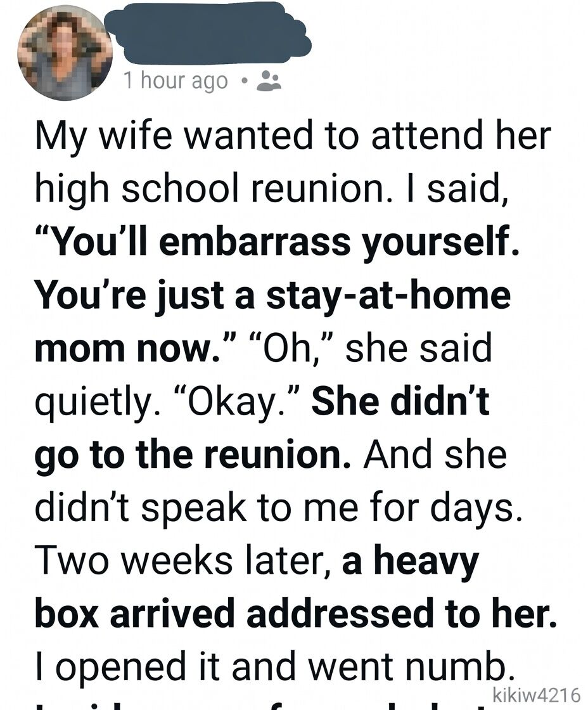Click the bold words "a heavy"

(410, 562)
